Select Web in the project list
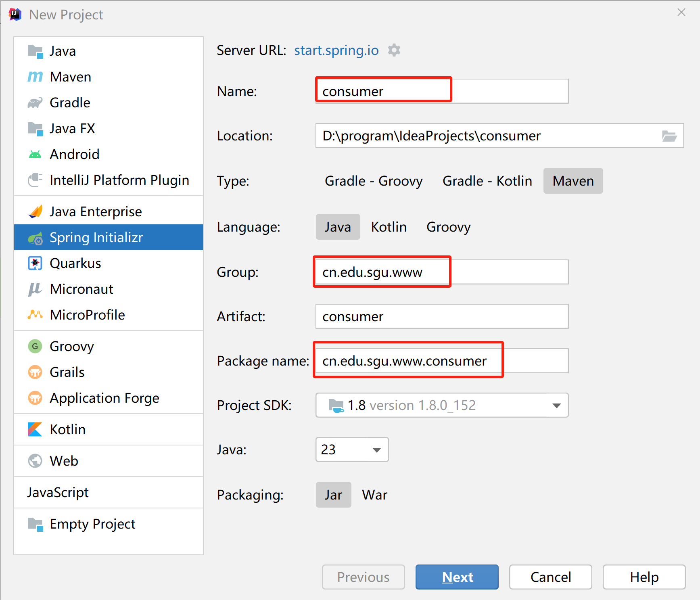 tap(109, 461)
